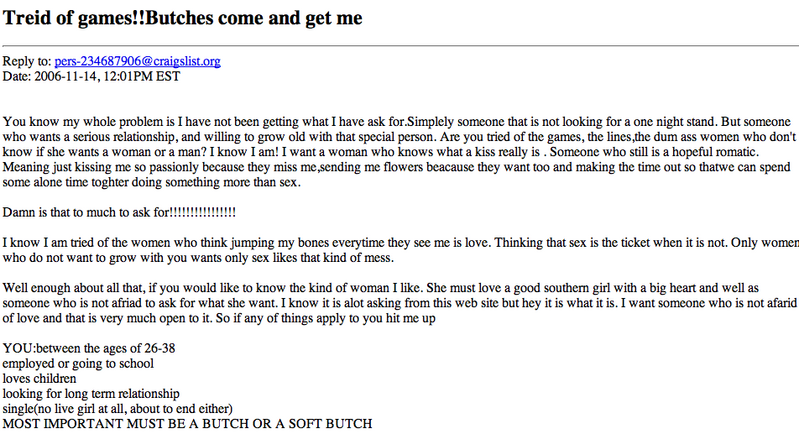Click the sentence starting 'You know my whole problem'
This screenshot has height=434, width=799.
[205, 122]
